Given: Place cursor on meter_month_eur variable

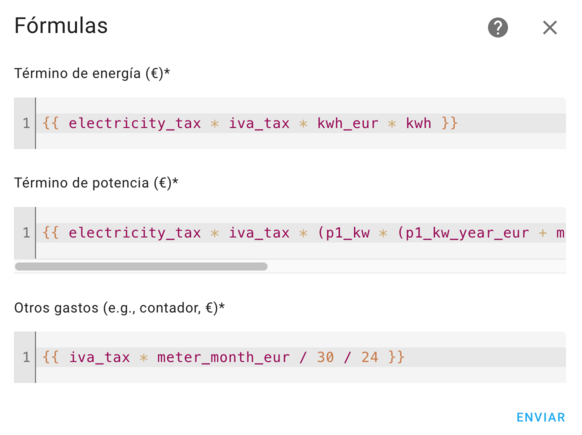Looking at the screenshot, I should coord(223,357).
